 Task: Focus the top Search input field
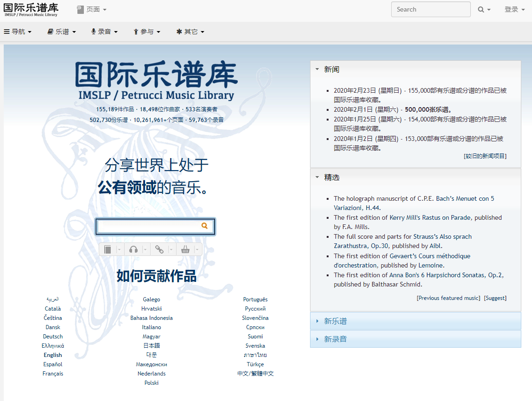pyautogui.click(x=431, y=10)
